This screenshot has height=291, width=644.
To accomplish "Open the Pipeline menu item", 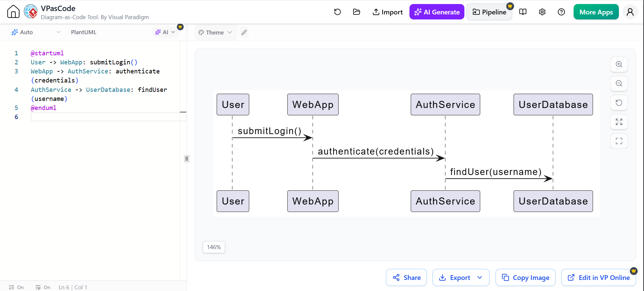I will [489, 12].
